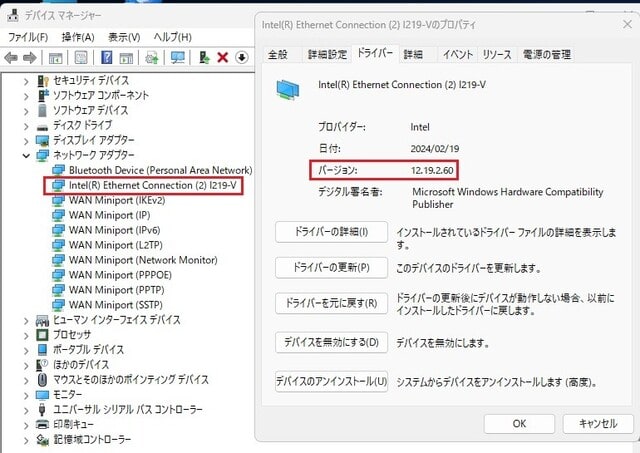Click the プロセッサ category icon
Image resolution: width=640 pixels, height=453 pixels.
click(42, 335)
